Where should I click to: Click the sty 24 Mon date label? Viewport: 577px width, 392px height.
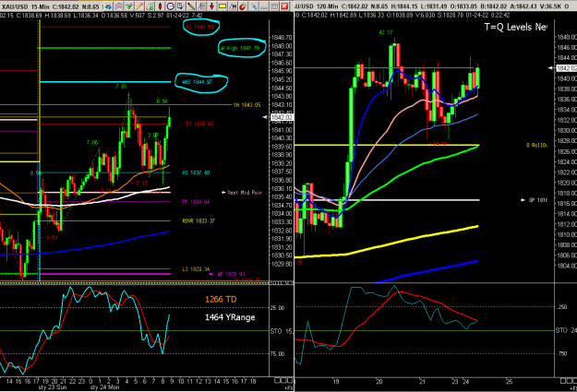pyautogui.click(x=104, y=387)
